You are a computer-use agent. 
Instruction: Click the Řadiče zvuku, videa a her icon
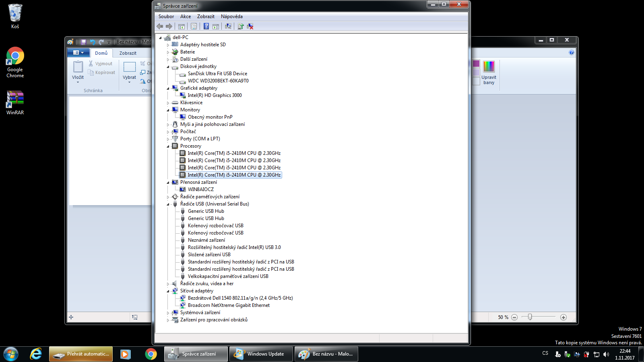coord(175,284)
